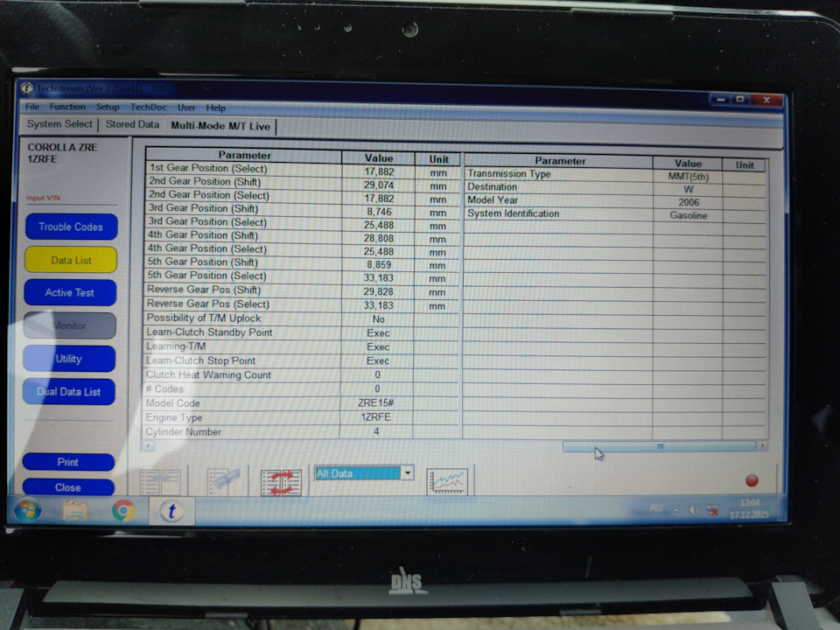
Task: Switch to the Stored Data tab
Action: [x=132, y=124]
